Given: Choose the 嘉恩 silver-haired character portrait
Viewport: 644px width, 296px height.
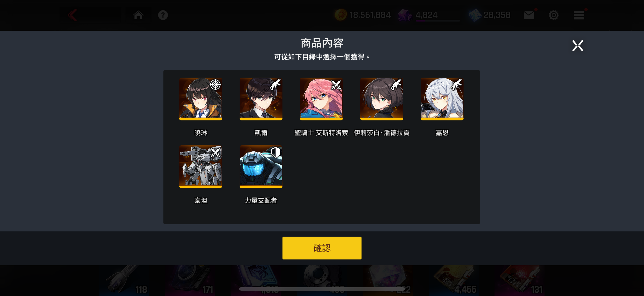Looking at the screenshot, I should pos(442,99).
